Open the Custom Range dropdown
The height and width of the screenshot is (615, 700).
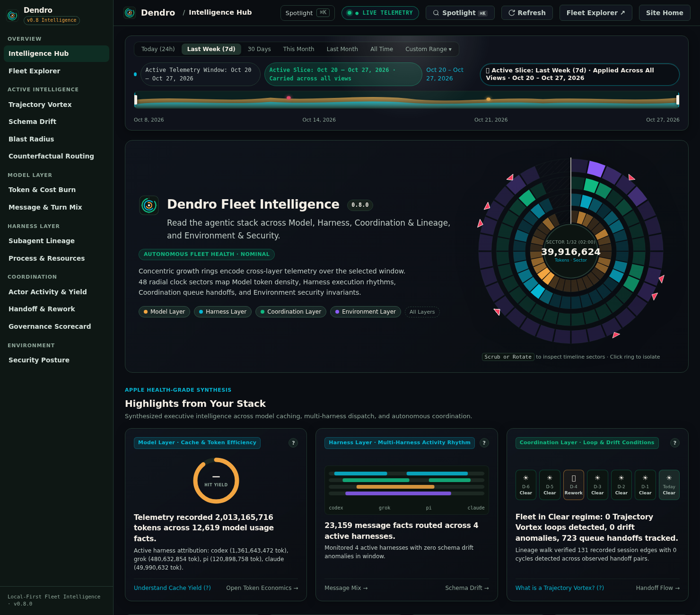[x=429, y=49]
